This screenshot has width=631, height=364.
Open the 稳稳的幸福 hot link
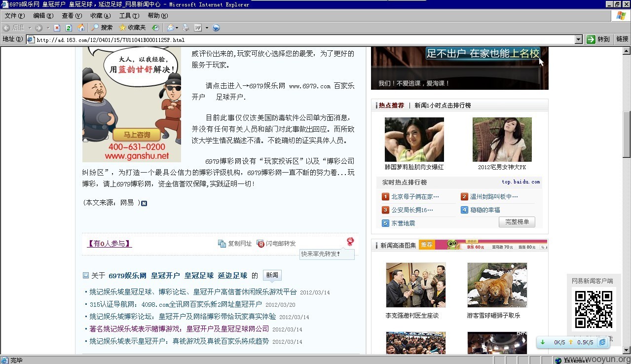[x=485, y=210]
